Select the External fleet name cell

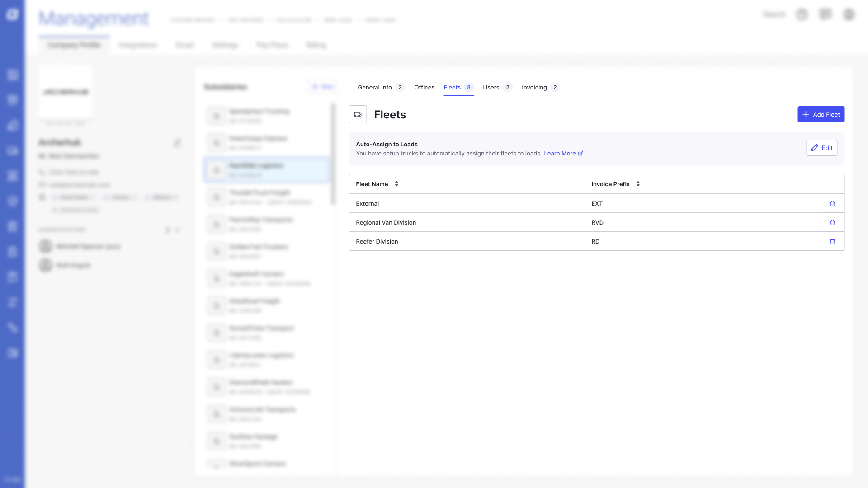367,203
